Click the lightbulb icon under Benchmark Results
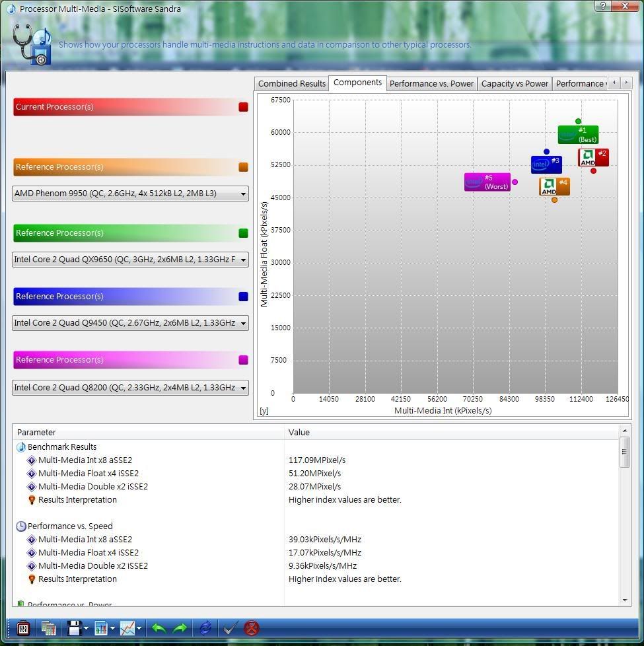 (32, 500)
